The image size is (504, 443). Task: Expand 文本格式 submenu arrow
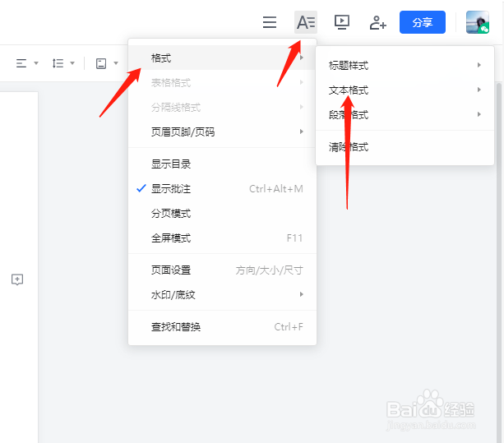pos(479,90)
